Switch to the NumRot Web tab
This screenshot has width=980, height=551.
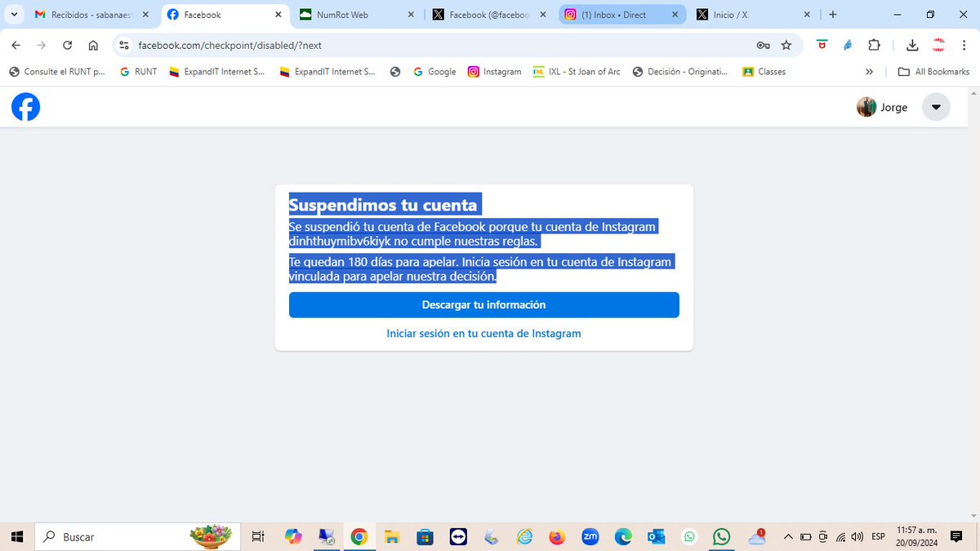[357, 15]
